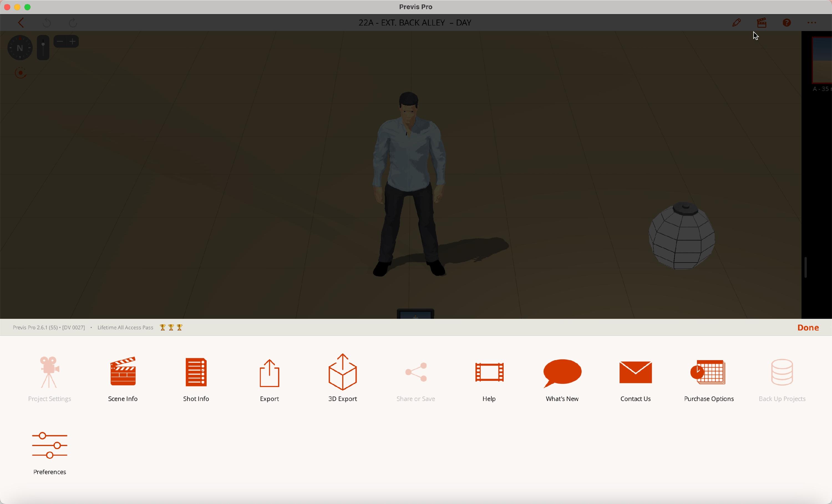This screenshot has width=832, height=504.
Task: Open the Help film icon
Action: click(489, 372)
